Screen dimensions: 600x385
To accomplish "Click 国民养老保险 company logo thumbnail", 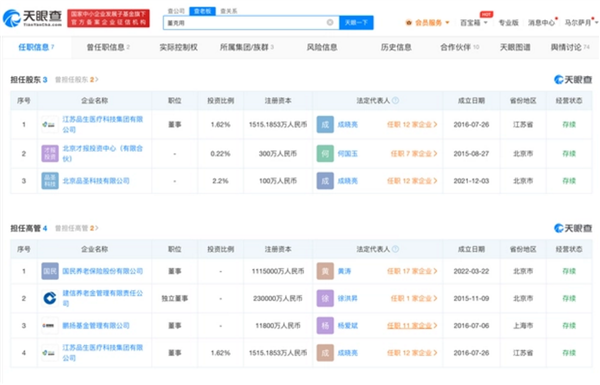I will point(50,271).
